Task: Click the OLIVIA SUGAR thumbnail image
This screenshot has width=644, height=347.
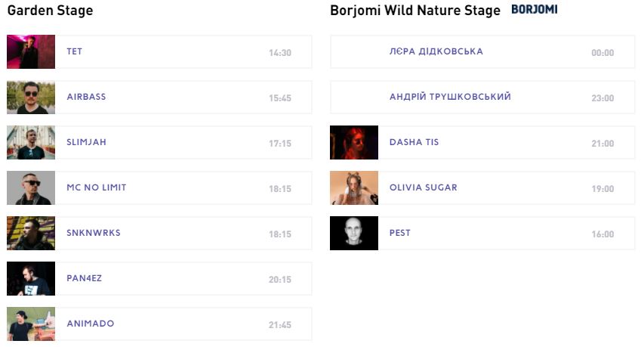Action: (x=354, y=188)
